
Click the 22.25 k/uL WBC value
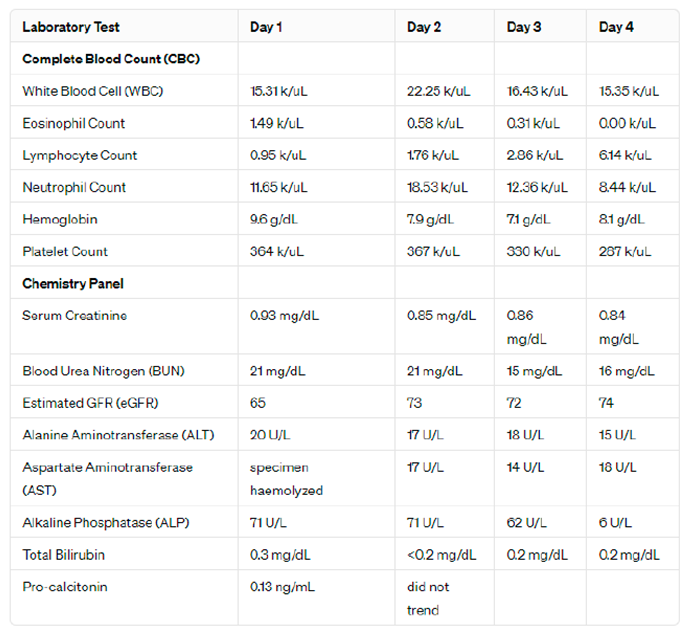[x=438, y=91]
